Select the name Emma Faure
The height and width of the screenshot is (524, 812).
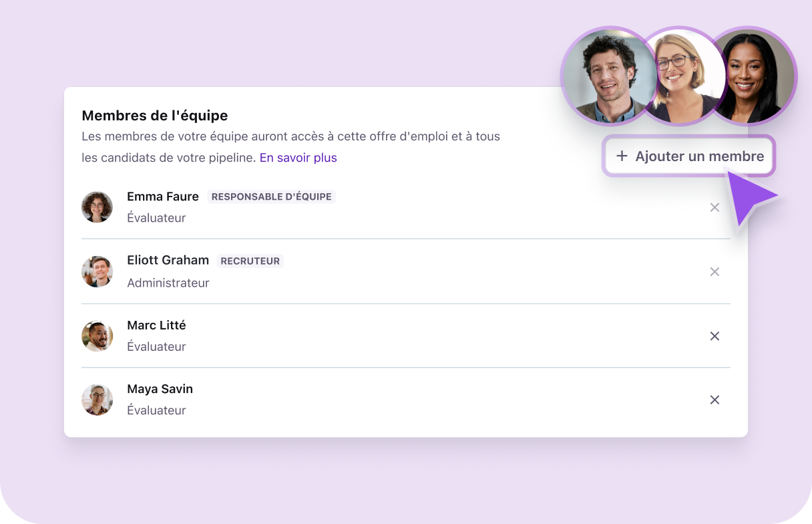pos(163,196)
